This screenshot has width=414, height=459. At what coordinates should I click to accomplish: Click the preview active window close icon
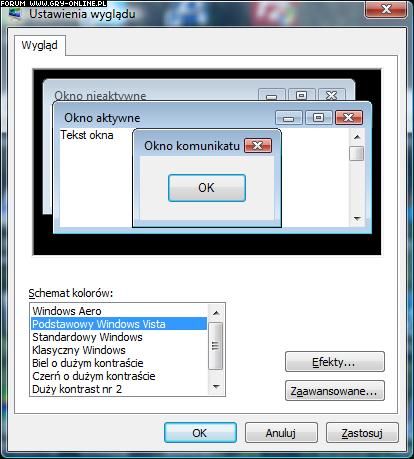click(x=349, y=117)
